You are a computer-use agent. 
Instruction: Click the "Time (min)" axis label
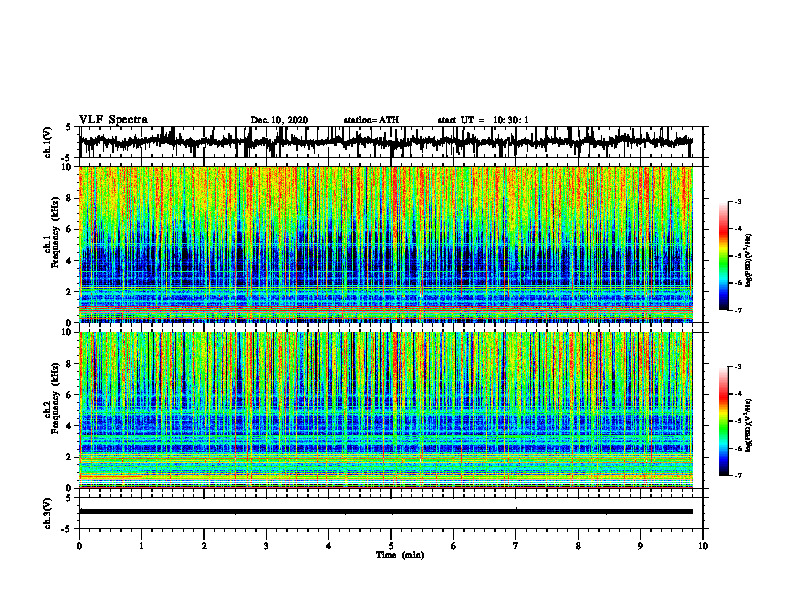(400, 555)
